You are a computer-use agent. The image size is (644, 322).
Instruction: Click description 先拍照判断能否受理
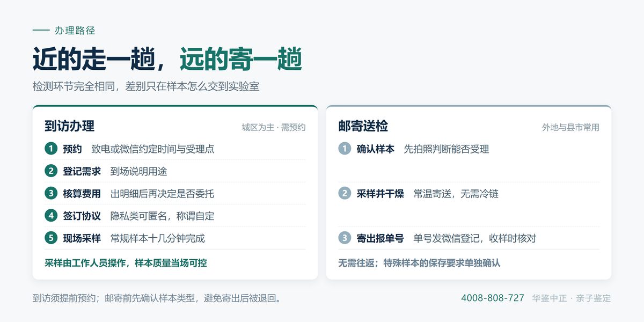447,149
